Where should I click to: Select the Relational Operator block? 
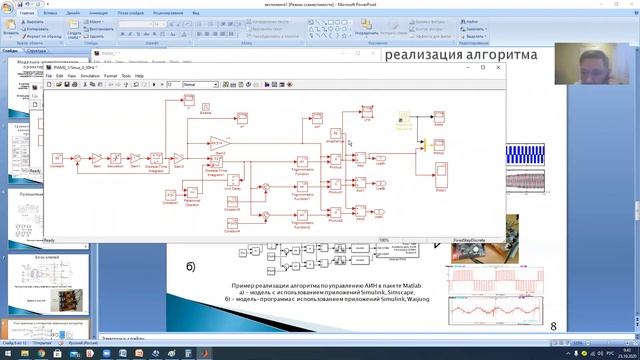point(192,193)
